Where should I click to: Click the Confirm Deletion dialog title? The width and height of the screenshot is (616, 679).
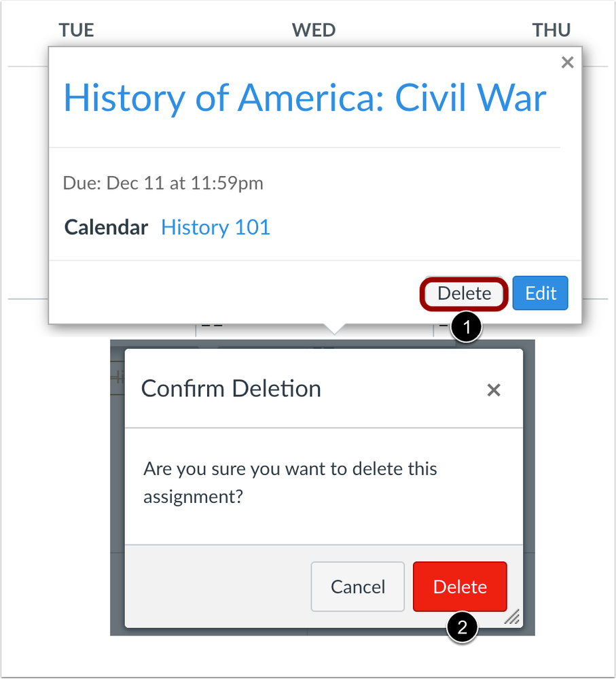coord(230,388)
